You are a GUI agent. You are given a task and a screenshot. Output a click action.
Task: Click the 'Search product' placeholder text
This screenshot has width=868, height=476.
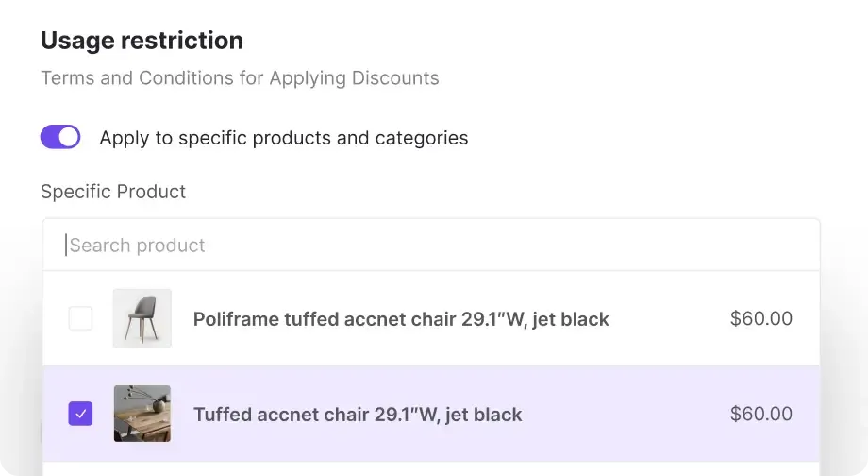(x=138, y=246)
